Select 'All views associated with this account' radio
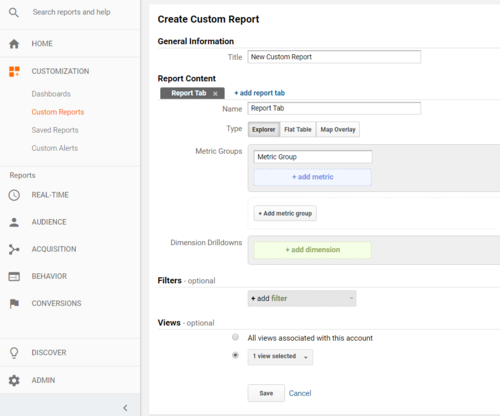The image size is (500, 416). tap(235, 337)
